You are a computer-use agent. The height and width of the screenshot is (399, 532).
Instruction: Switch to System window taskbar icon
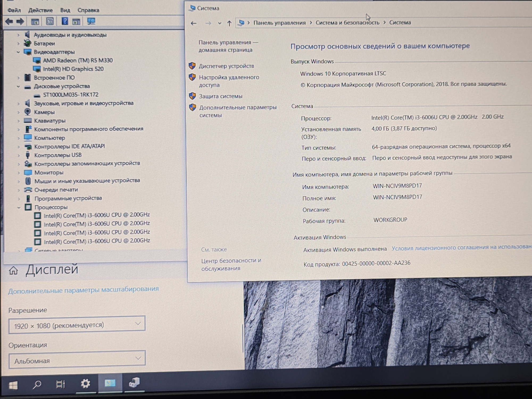(x=110, y=383)
